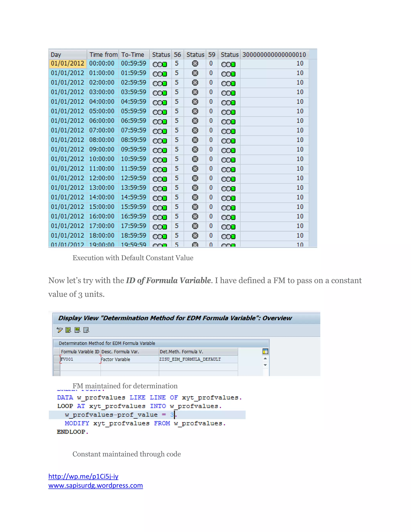411x532 pixels.
Task: Click the 56 column header
Action: point(177,55)
